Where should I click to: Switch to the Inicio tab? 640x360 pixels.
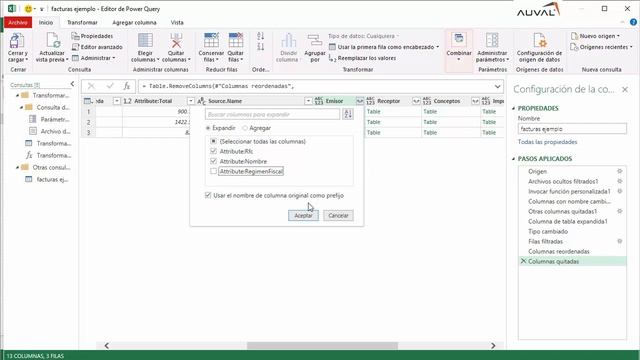(46, 22)
